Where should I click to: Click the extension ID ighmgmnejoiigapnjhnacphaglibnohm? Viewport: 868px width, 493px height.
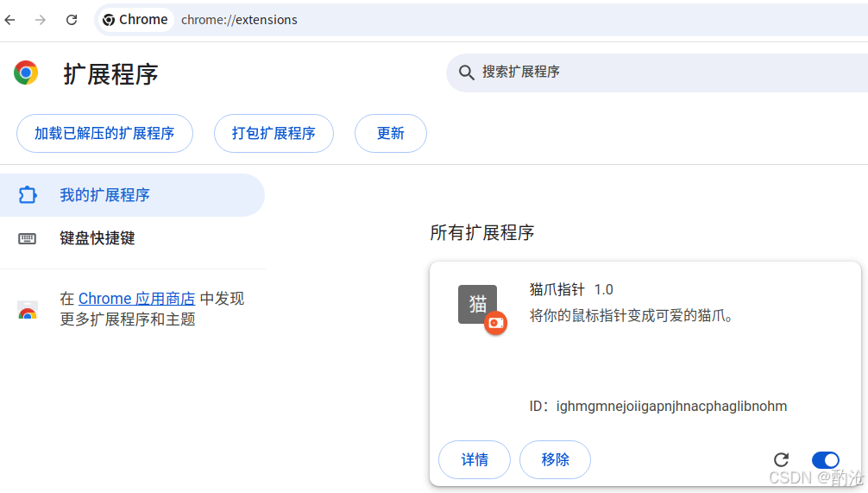[x=671, y=406]
